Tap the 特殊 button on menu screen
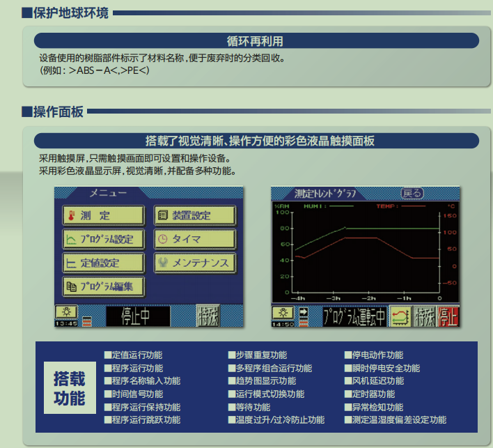Screen dimensions: 493x448 point(208,316)
